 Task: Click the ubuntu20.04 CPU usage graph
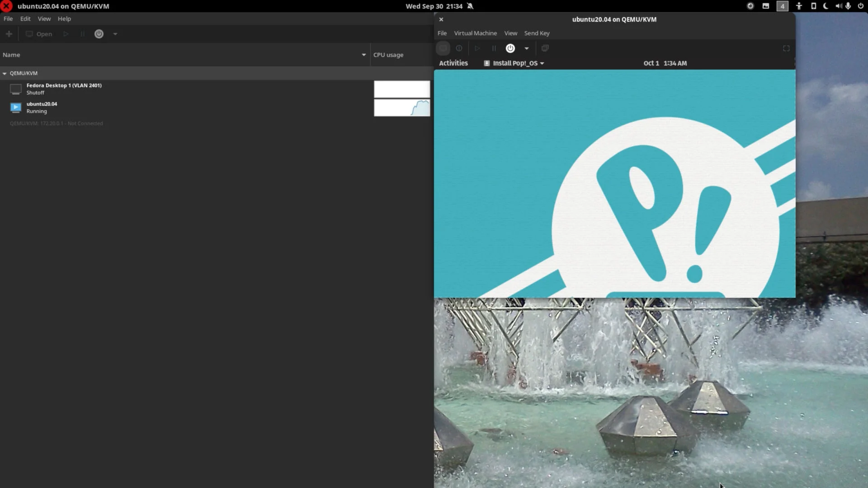pos(402,108)
